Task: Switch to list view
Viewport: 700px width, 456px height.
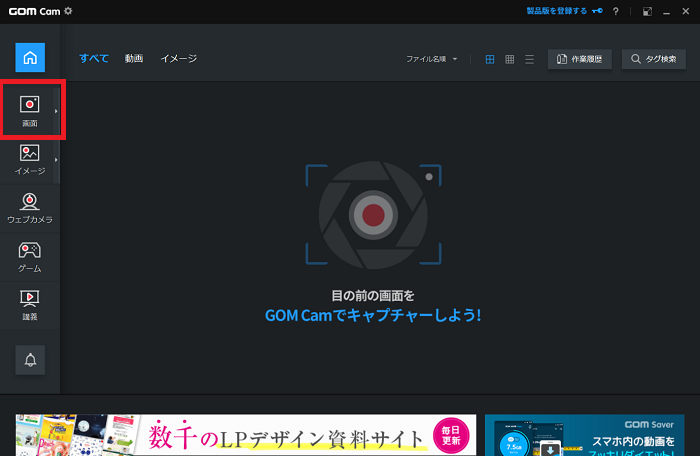Action: point(529,59)
